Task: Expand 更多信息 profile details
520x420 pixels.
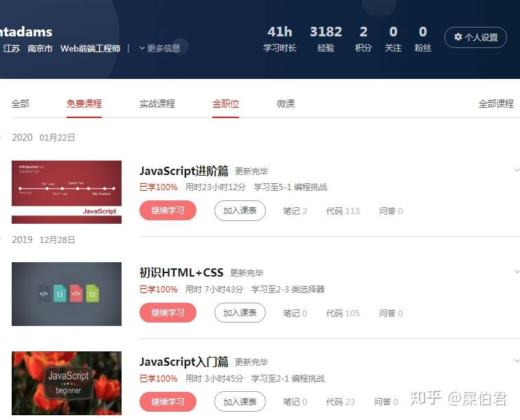Action: [160, 48]
